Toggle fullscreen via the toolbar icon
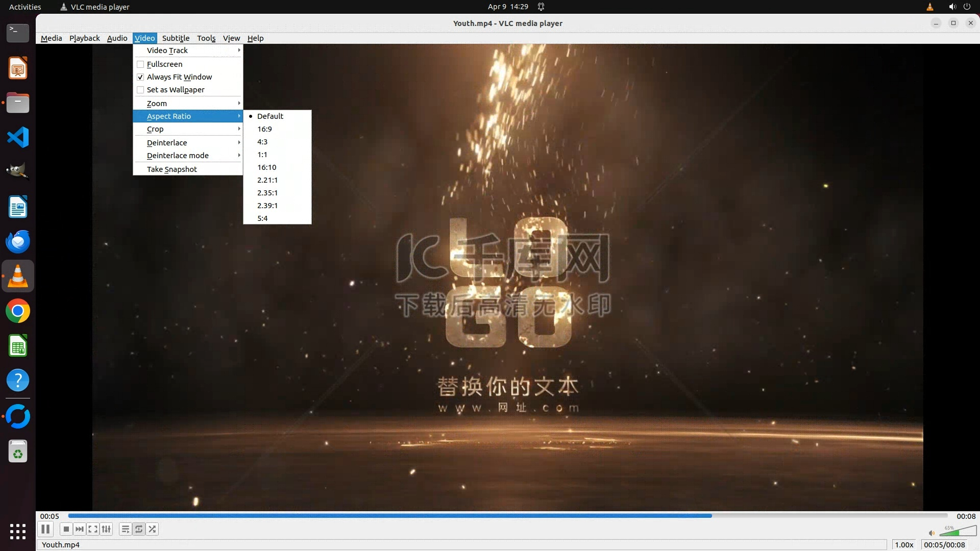This screenshot has width=980, height=551. click(93, 529)
